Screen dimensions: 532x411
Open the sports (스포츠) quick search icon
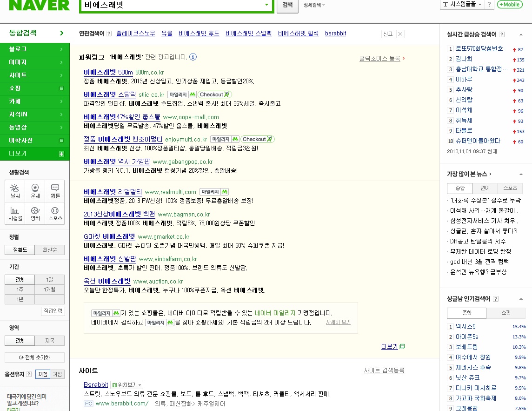click(x=55, y=214)
